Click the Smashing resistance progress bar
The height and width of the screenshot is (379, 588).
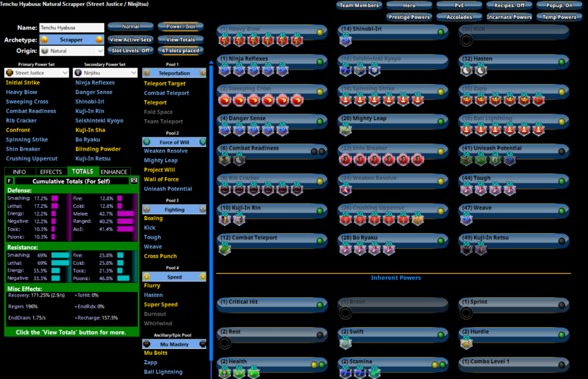pos(59,255)
